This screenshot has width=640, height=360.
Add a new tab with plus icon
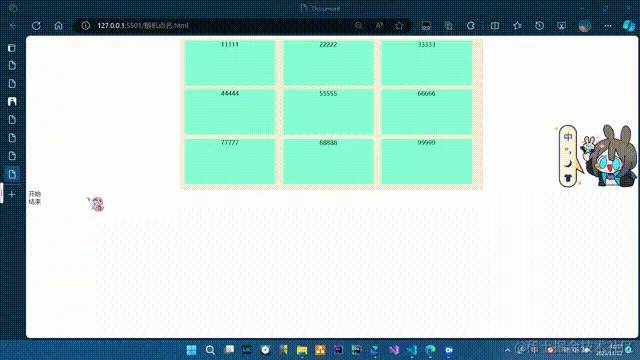pyautogui.click(x=12, y=194)
